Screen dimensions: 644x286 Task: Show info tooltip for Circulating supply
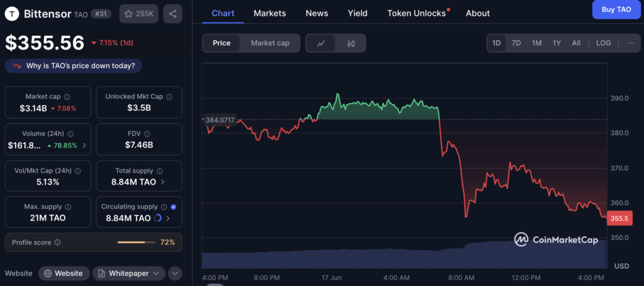pyautogui.click(x=164, y=207)
